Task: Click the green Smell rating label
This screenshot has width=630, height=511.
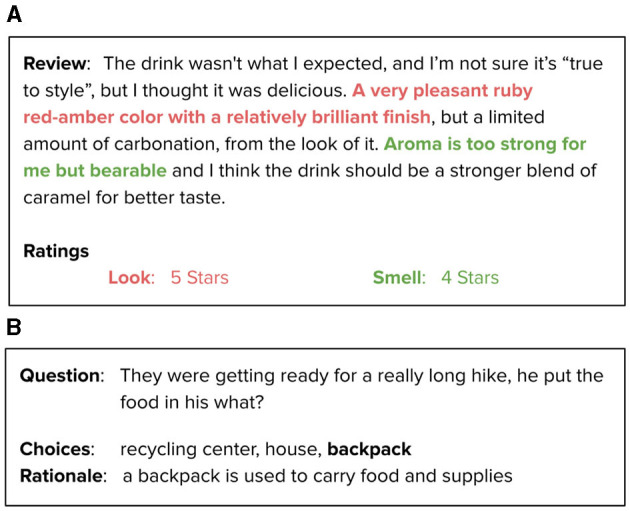Action: click(399, 278)
